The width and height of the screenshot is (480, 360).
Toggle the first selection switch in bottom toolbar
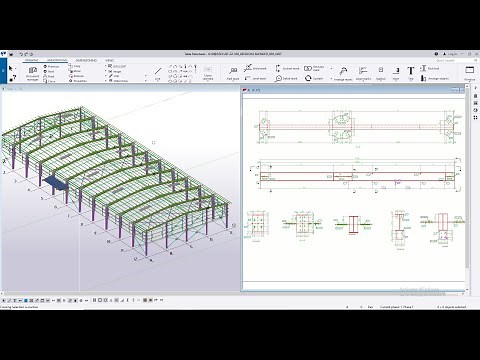[x=4, y=300]
